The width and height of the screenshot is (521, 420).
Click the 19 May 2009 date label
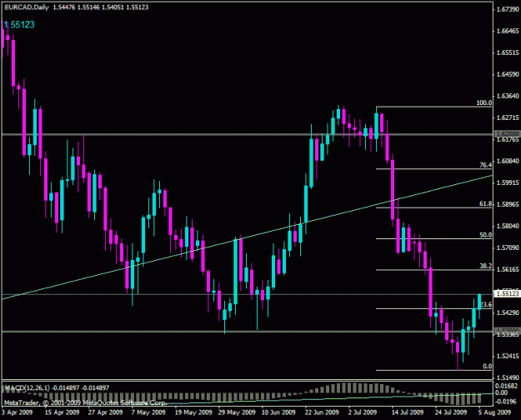coord(193,412)
